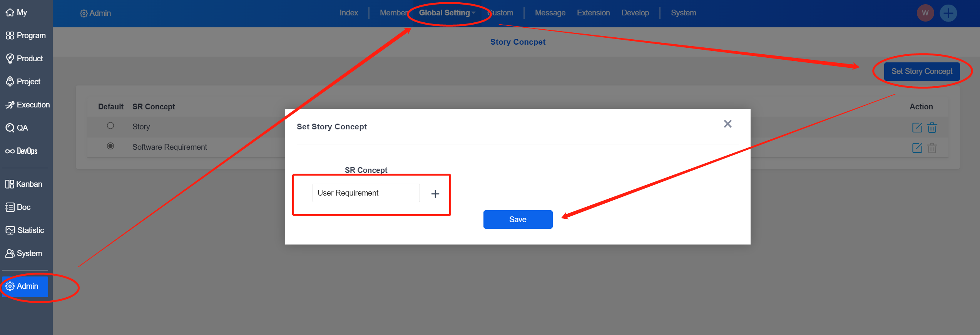The width and height of the screenshot is (980, 335).
Task: Expand the Global Setting dropdown
Action: click(x=447, y=13)
